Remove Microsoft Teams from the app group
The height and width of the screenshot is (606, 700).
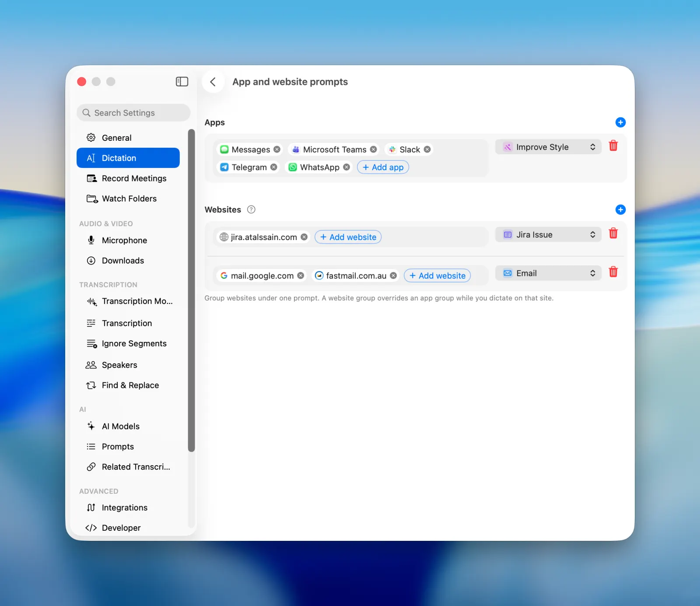pos(373,150)
